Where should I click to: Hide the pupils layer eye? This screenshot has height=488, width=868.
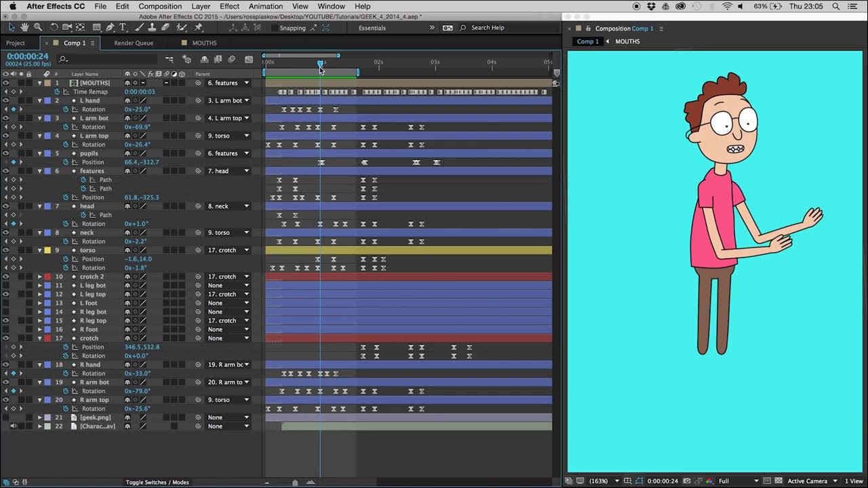click(x=6, y=153)
